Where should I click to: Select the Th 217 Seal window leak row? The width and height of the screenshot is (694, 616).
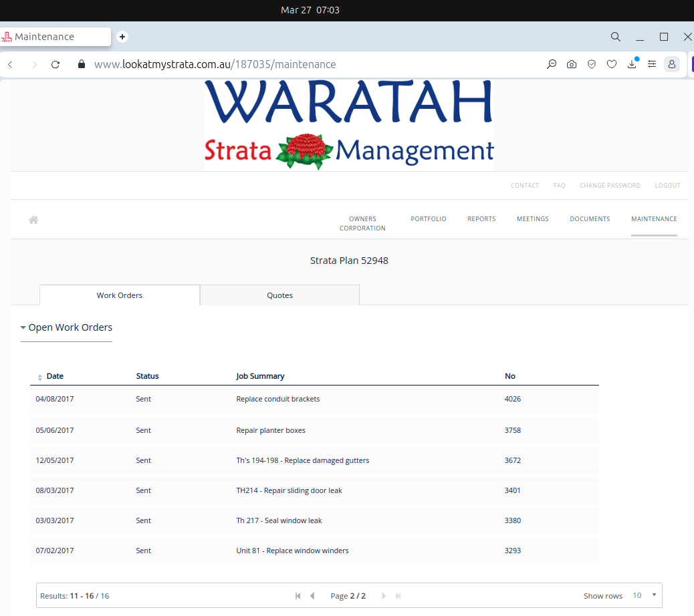[314, 520]
